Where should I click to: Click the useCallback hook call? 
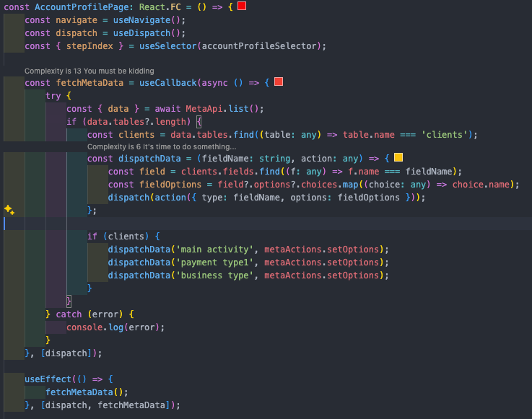168,83
